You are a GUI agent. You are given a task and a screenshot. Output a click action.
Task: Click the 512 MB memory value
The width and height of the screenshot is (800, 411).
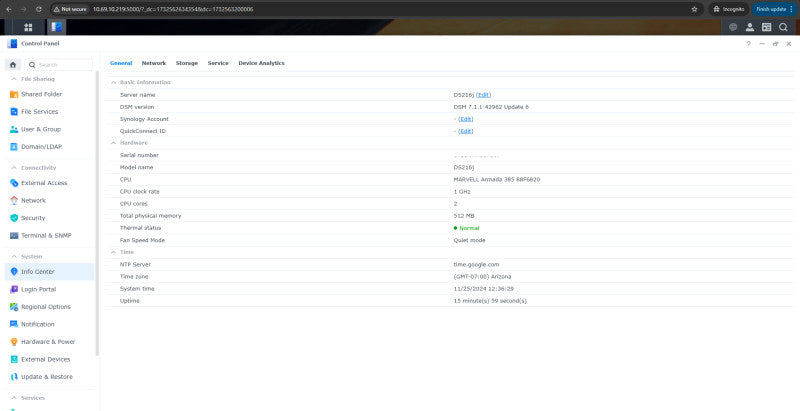pyautogui.click(x=464, y=216)
